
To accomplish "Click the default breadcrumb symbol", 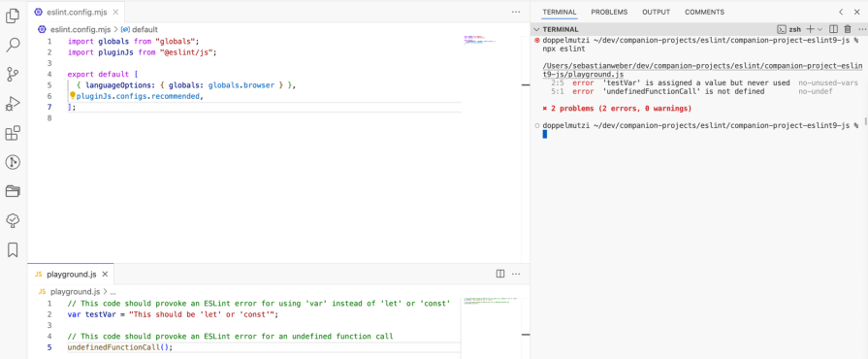I will (145, 29).
